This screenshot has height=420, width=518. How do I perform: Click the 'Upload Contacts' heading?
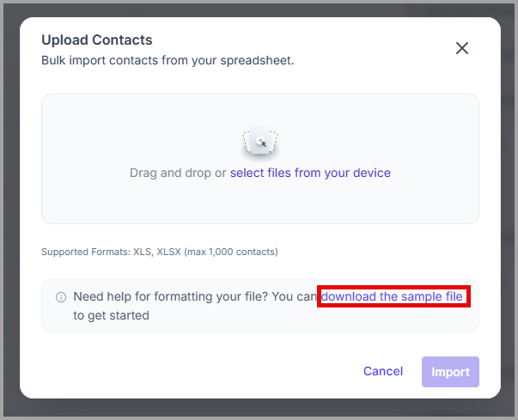click(97, 40)
